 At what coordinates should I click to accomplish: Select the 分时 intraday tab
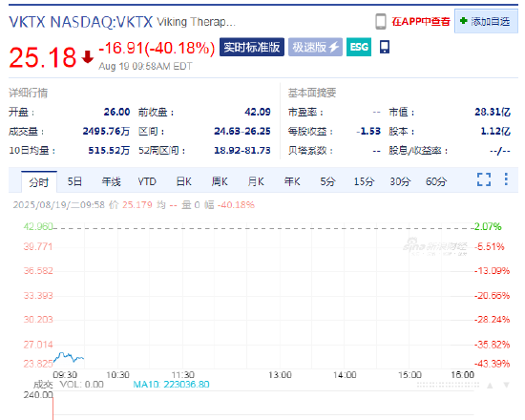pos(39,182)
